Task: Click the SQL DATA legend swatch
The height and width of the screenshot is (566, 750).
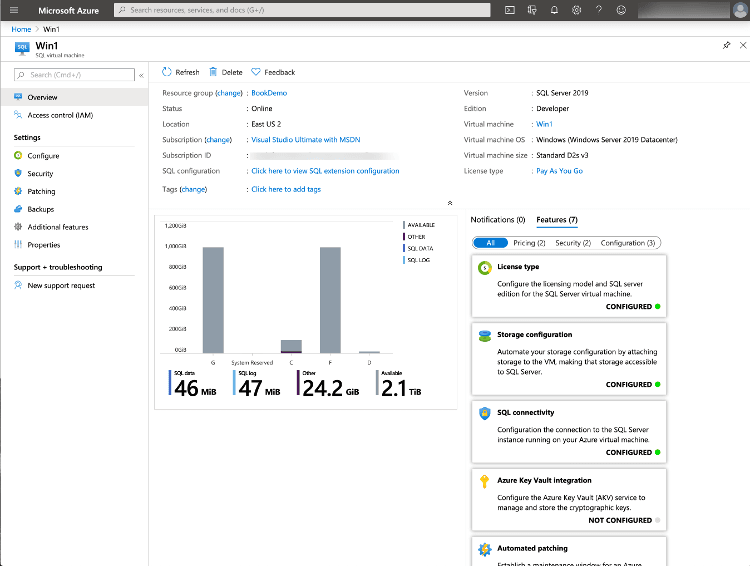Action: [x=404, y=248]
